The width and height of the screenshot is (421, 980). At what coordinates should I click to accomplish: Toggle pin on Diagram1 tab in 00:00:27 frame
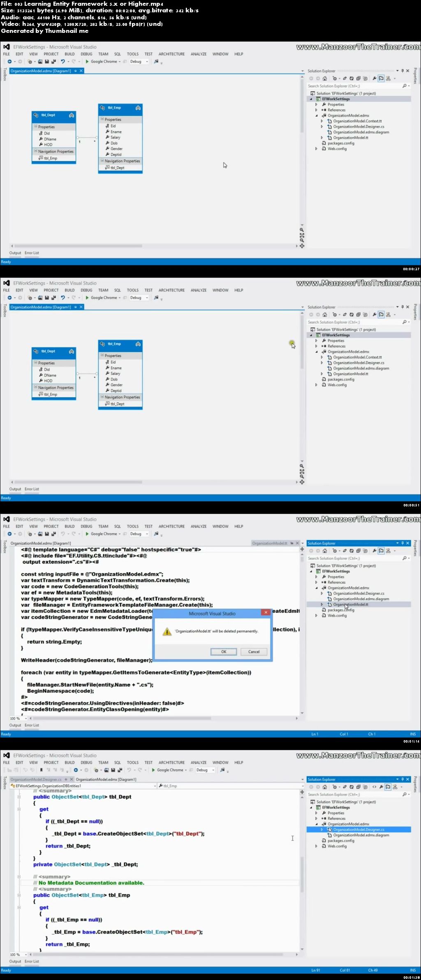(75, 71)
